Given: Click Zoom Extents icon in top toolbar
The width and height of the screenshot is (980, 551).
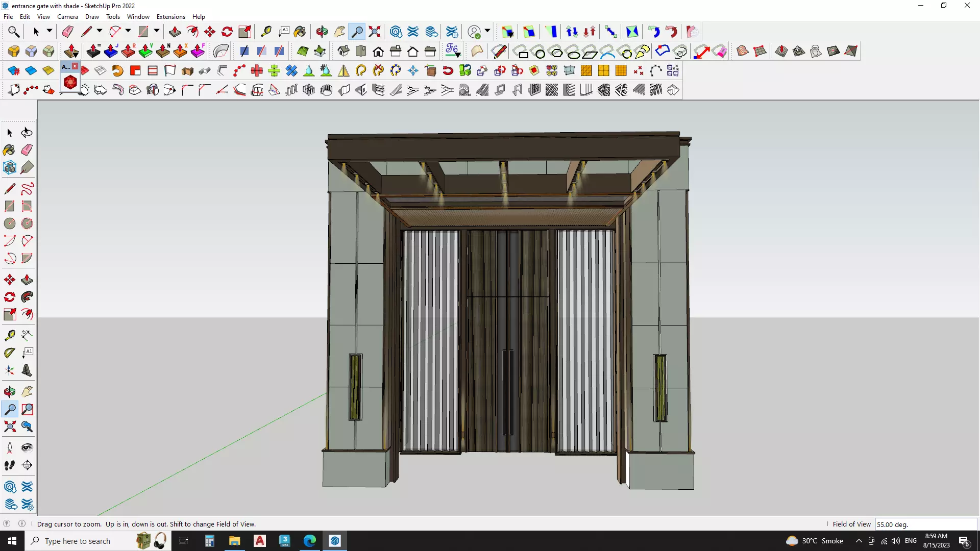Looking at the screenshot, I should tap(375, 32).
